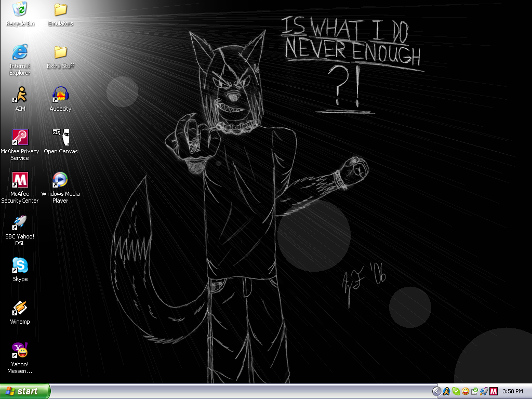Open the Start menu
Screen dimensions: 532x399
[x=25, y=391]
